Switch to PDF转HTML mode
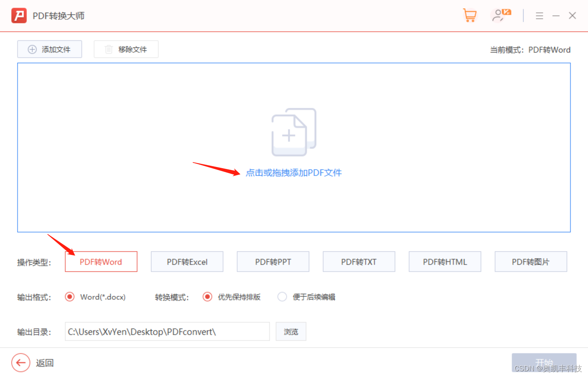 (445, 262)
